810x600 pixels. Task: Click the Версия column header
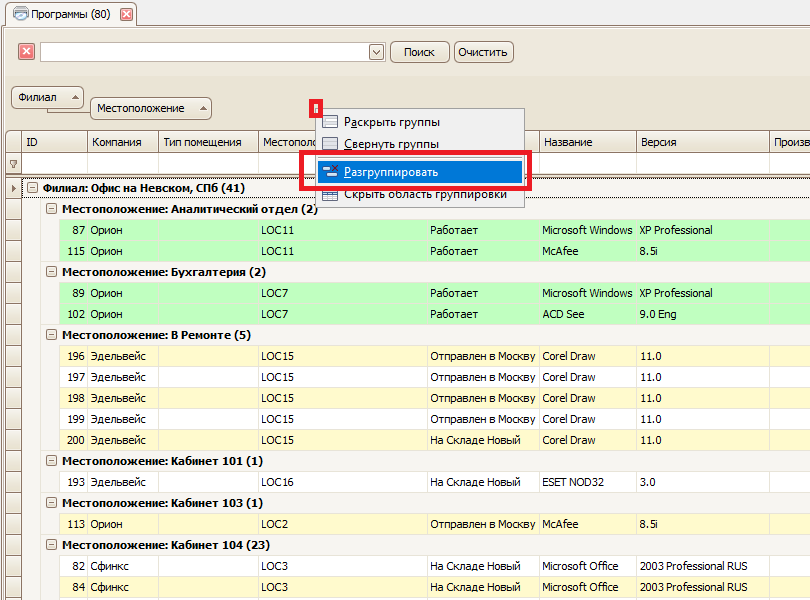pyautogui.click(x=703, y=142)
